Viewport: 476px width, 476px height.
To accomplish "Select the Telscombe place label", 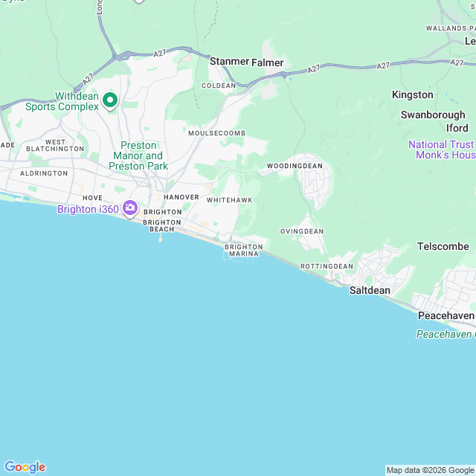I will point(443,246).
